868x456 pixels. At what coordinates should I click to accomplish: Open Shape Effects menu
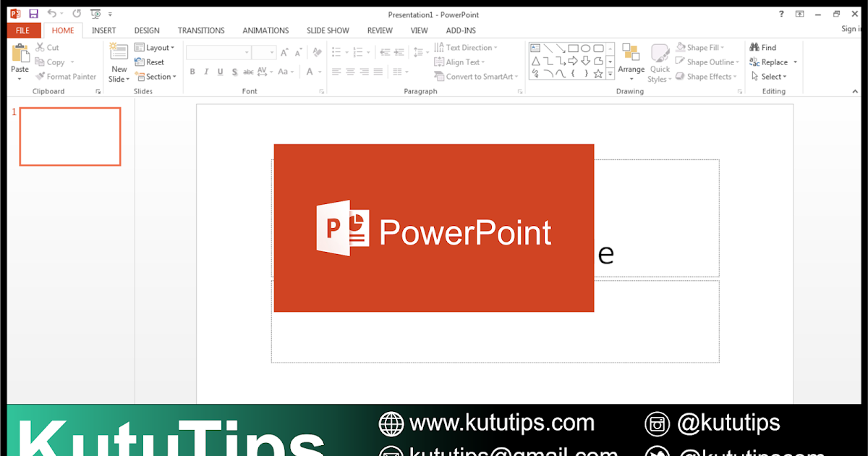(x=707, y=77)
